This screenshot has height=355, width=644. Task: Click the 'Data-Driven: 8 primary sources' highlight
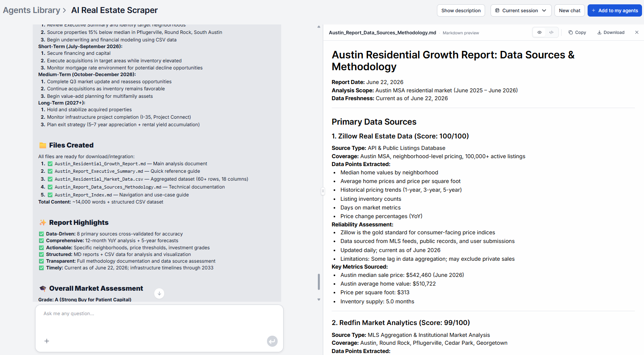point(114,234)
